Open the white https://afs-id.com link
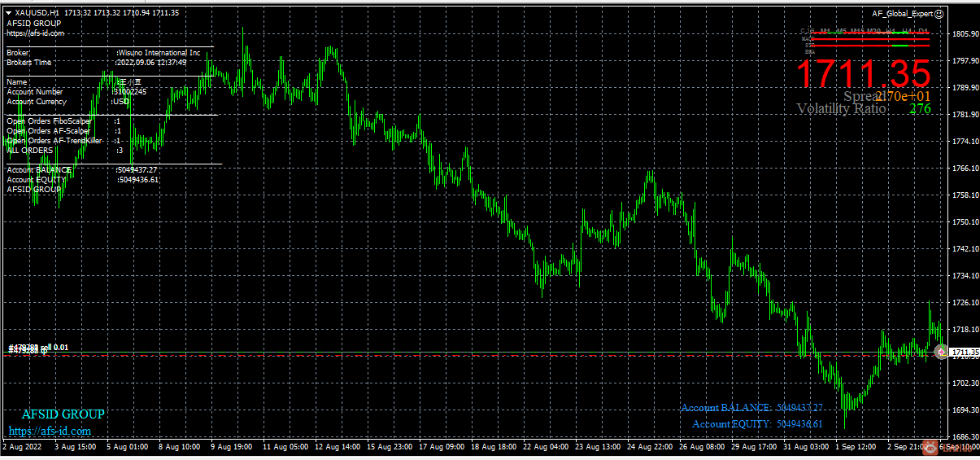Viewport: 980px width, 460px height. pos(35,33)
